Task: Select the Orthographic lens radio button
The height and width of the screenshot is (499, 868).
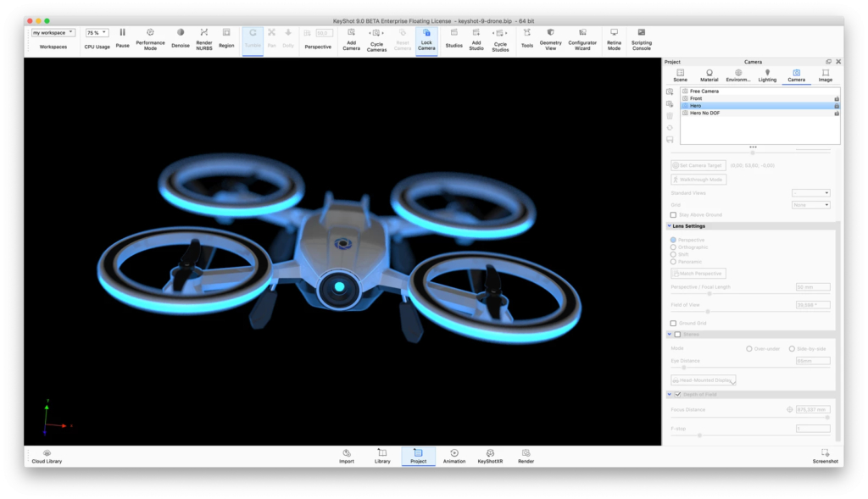Action: [x=674, y=247]
